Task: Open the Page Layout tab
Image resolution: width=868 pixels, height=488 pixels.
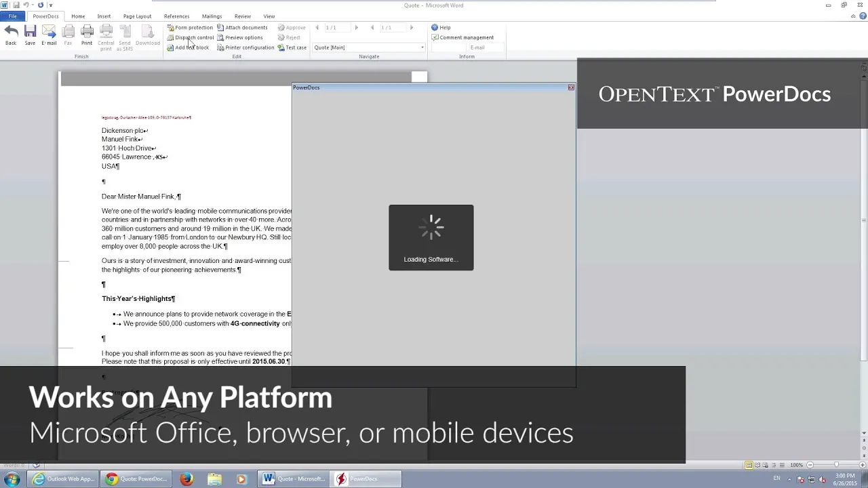Action: point(138,16)
